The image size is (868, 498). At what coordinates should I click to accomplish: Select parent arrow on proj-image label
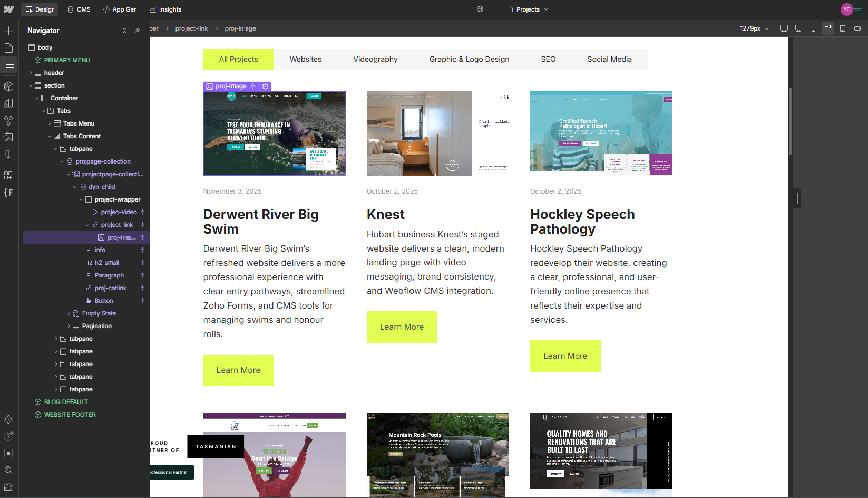click(x=253, y=86)
